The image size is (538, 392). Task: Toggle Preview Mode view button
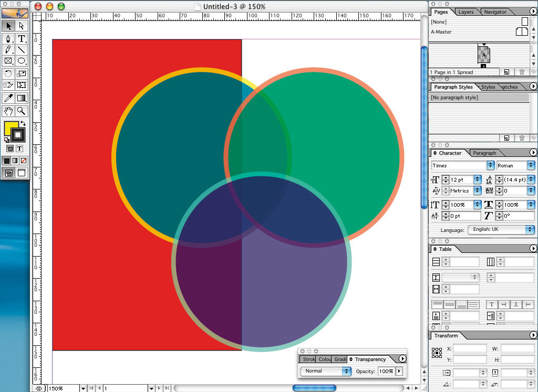click(x=22, y=173)
